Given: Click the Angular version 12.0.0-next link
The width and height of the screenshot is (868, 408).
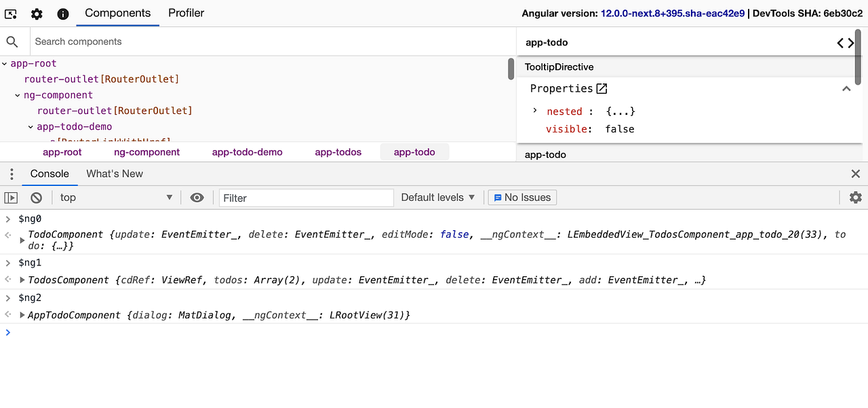Looking at the screenshot, I should pos(672,13).
